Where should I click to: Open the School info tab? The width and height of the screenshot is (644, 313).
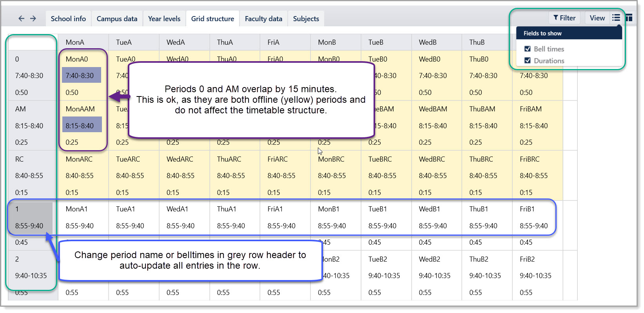68,19
